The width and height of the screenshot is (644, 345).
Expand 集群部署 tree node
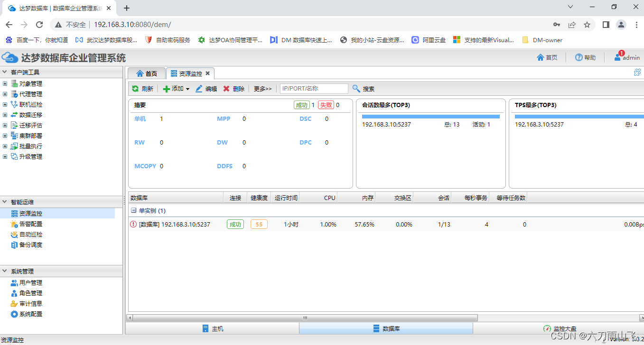tap(5, 136)
